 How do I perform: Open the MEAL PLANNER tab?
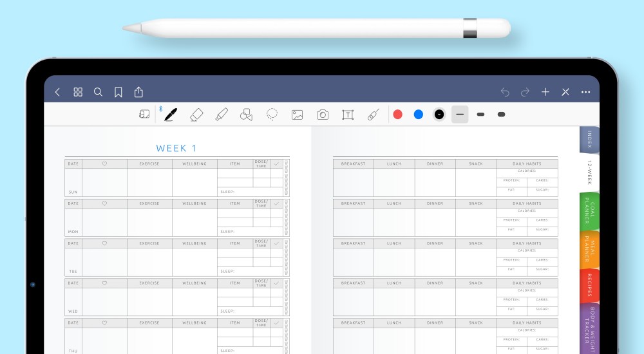coord(589,249)
